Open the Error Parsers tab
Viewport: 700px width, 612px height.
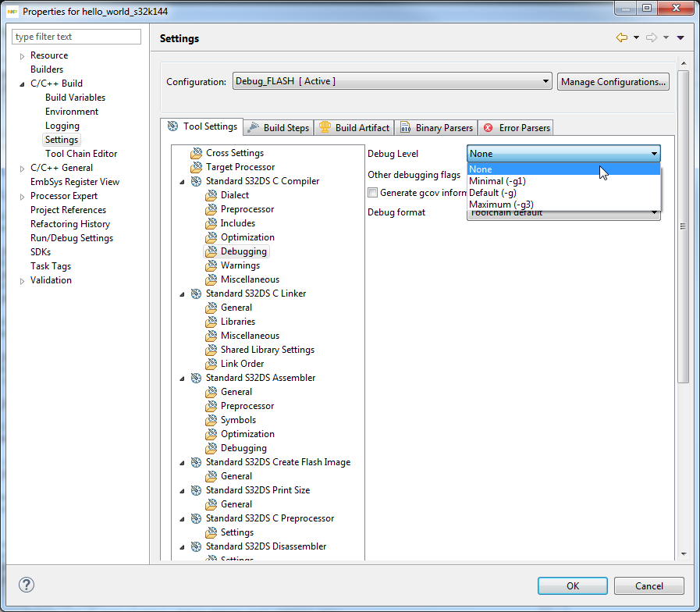[517, 126]
